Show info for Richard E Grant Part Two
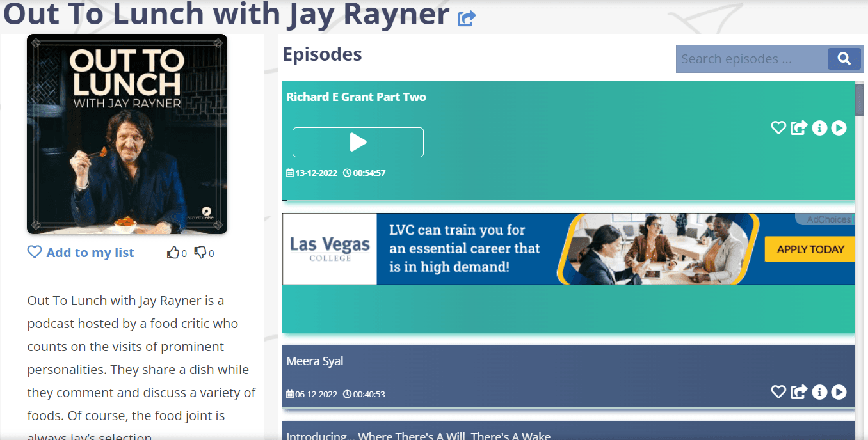This screenshot has height=440, width=868. (x=819, y=128)
